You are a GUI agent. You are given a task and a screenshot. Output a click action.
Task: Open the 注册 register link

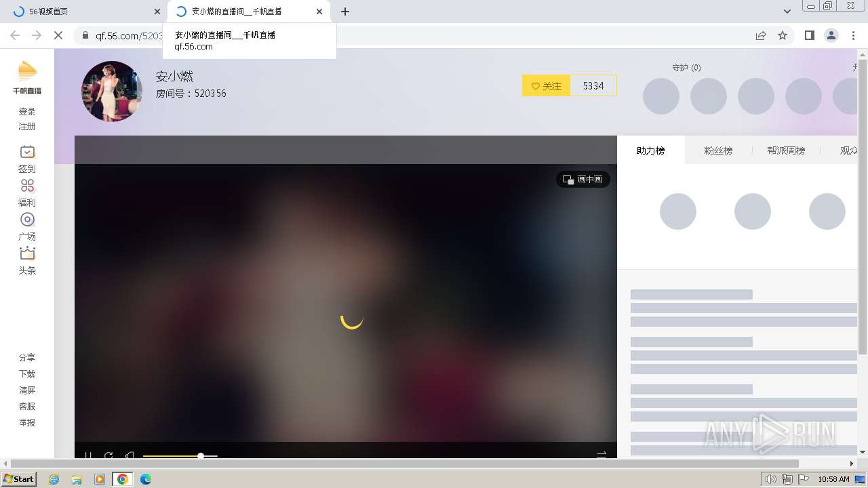27,126
